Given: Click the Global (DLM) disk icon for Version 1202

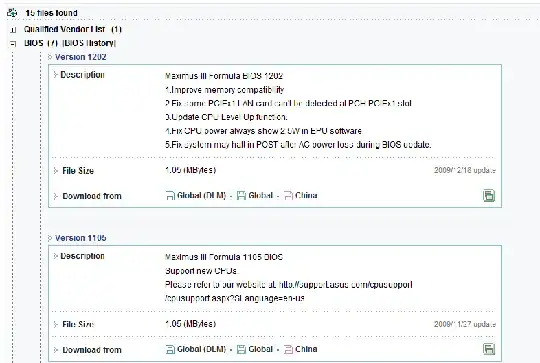Looking at the screenshot, I should tap(170, 196).
